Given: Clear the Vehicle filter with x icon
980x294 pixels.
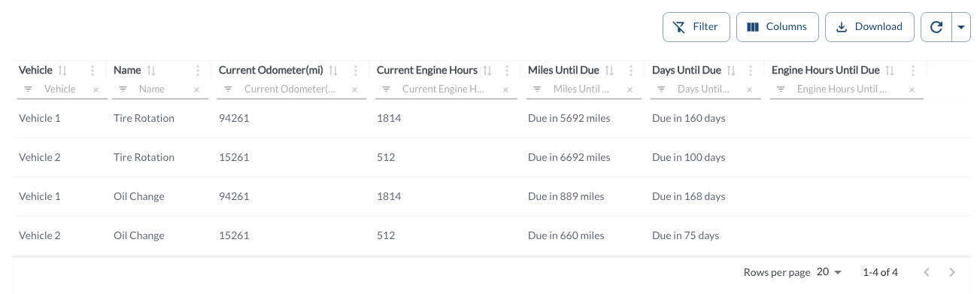Looking at the screenshot, I should (96, 89).
